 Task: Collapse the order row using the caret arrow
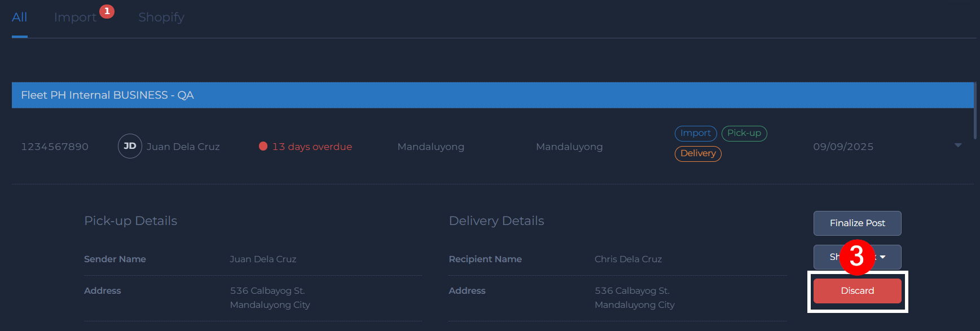click(x=957, y=145)
